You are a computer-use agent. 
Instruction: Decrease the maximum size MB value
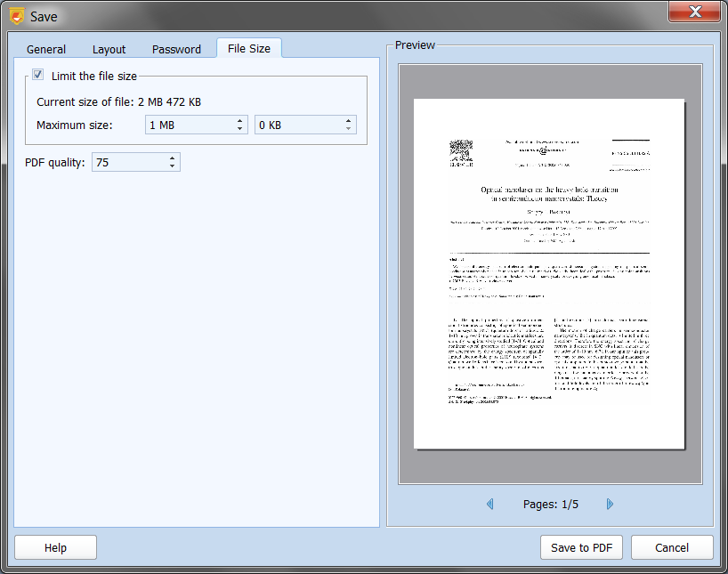pyautogui.click(x=240, y=130)
